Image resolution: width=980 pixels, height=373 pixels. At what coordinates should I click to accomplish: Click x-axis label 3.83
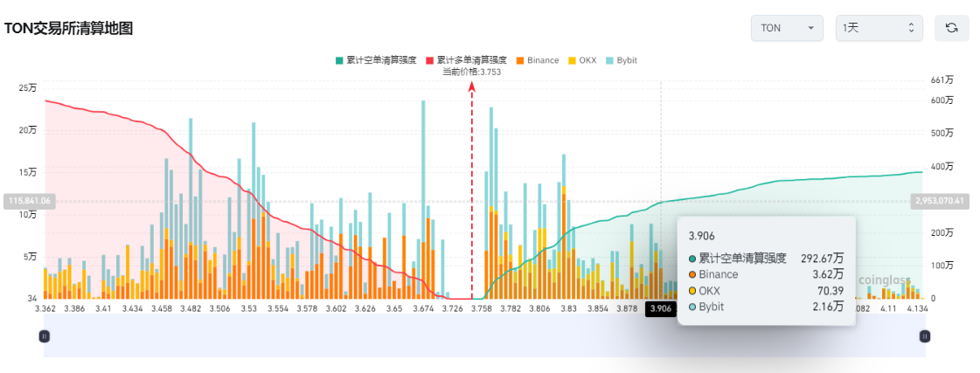click(569, 308)
